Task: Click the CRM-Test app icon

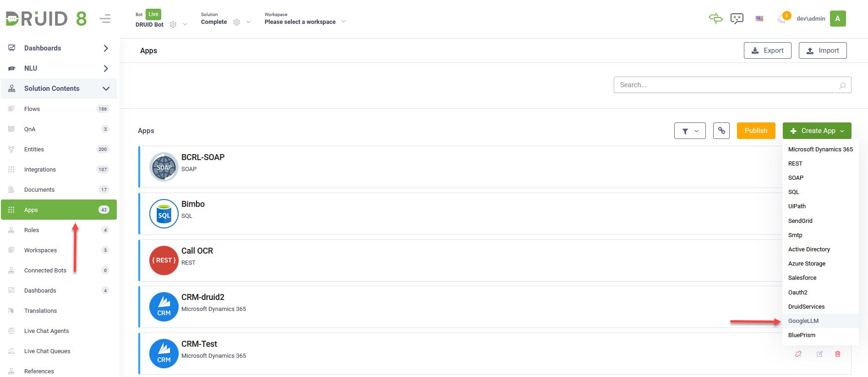Action: [x=164, y=354]
